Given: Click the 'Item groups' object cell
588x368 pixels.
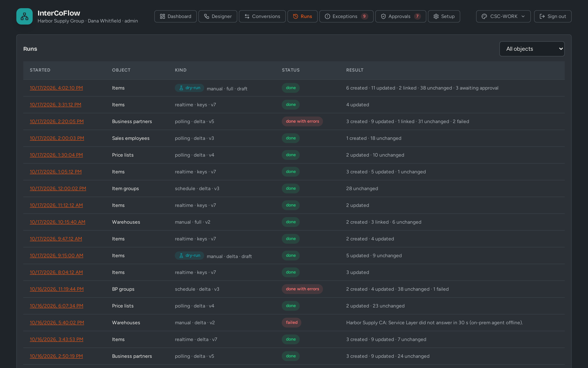Looking at the screenshot, I should pyautogui.click(x=125, y=189).
